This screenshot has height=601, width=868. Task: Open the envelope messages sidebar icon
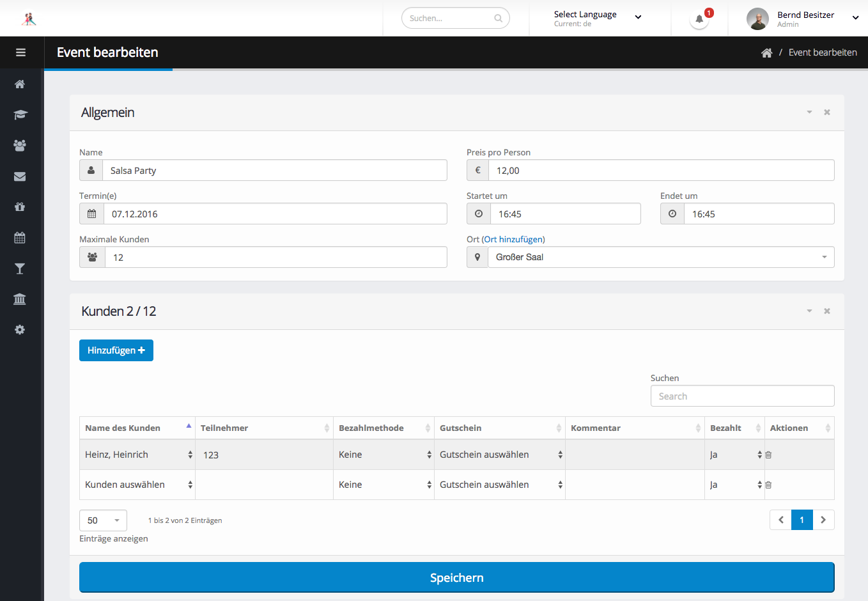(x=20, y=176)
